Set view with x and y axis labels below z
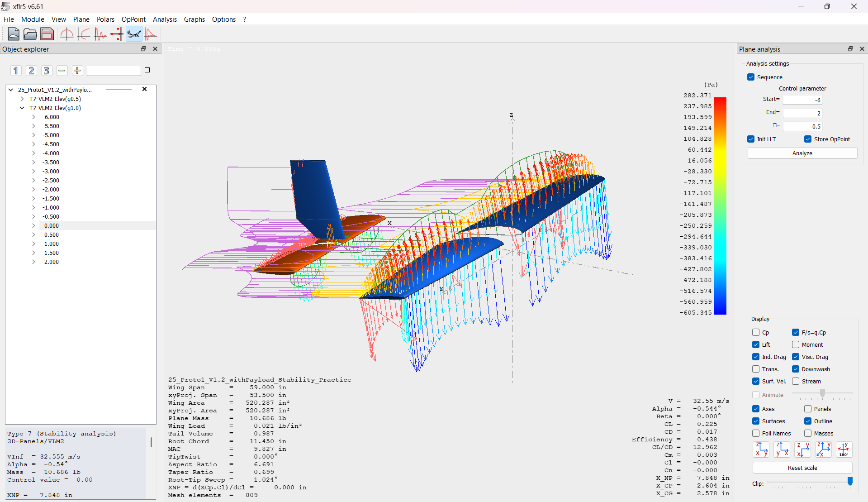 [x=761, y=449]
